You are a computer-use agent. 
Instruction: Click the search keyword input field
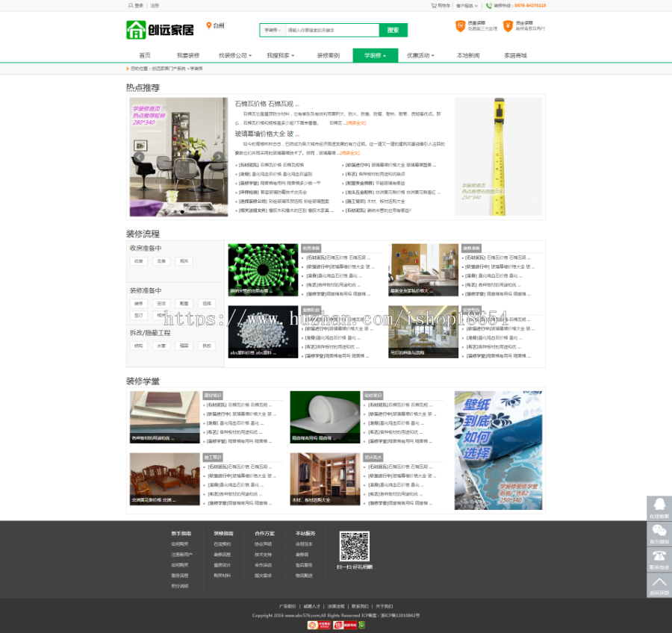(332, 31)
